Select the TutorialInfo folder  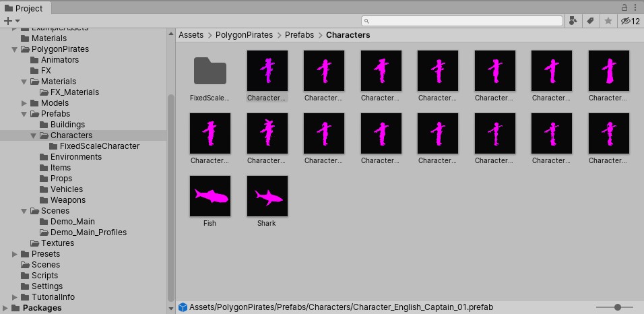coord(53,296)
